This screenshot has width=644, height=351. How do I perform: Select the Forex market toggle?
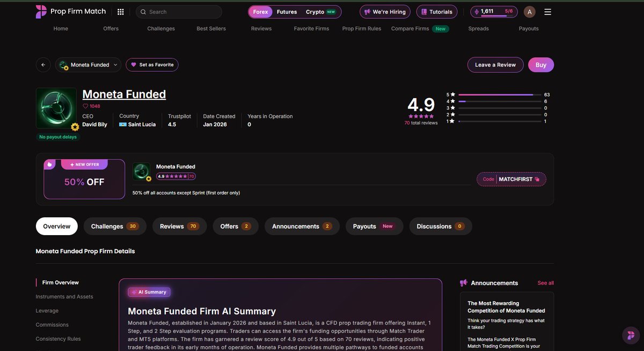pyautogui.click(x=260, y=12)
